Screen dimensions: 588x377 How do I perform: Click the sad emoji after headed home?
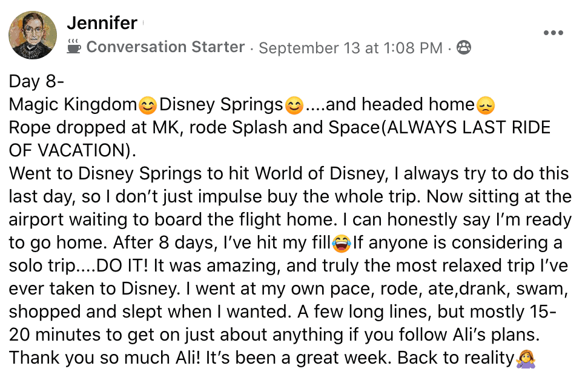pyautogui.click(x=486, y=105)
